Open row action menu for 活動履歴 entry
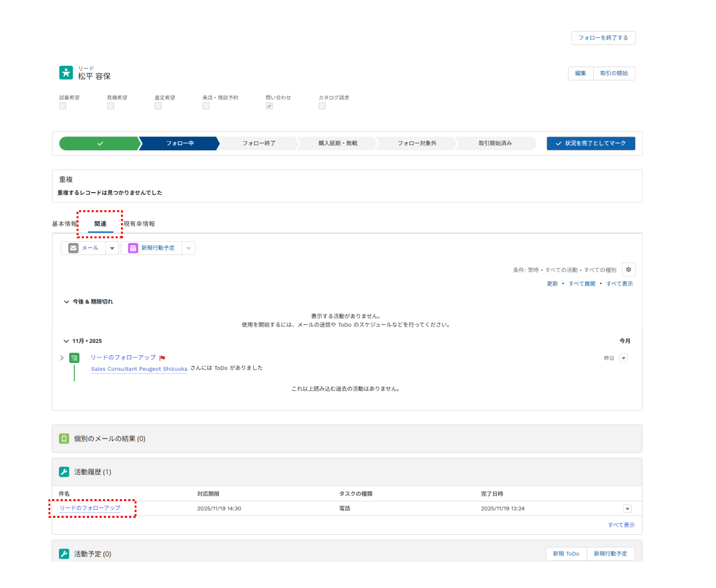This screenshot has height=588, width=716. point(627,509)
